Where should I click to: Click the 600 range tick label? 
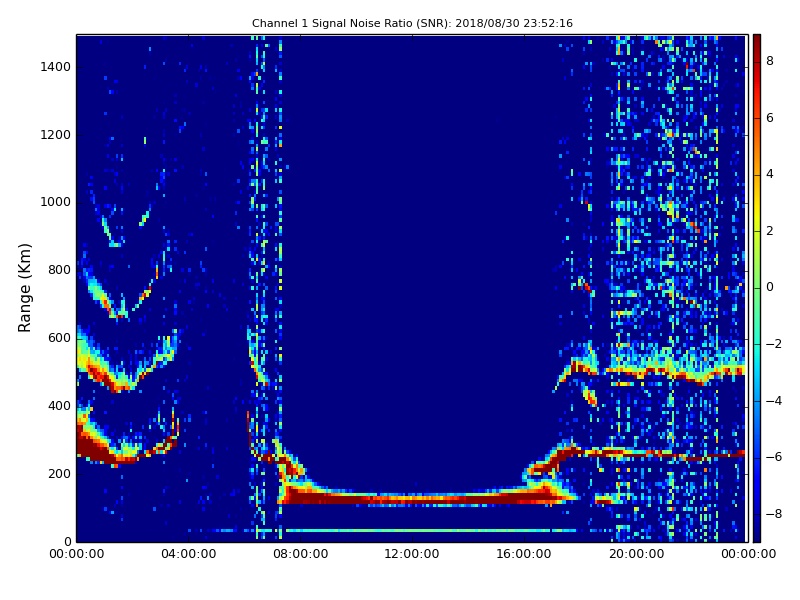(59, 338)
